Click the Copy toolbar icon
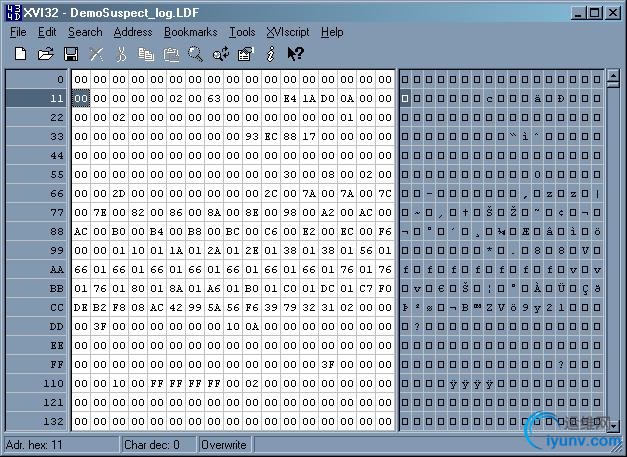627x457 pixels. 146,54
